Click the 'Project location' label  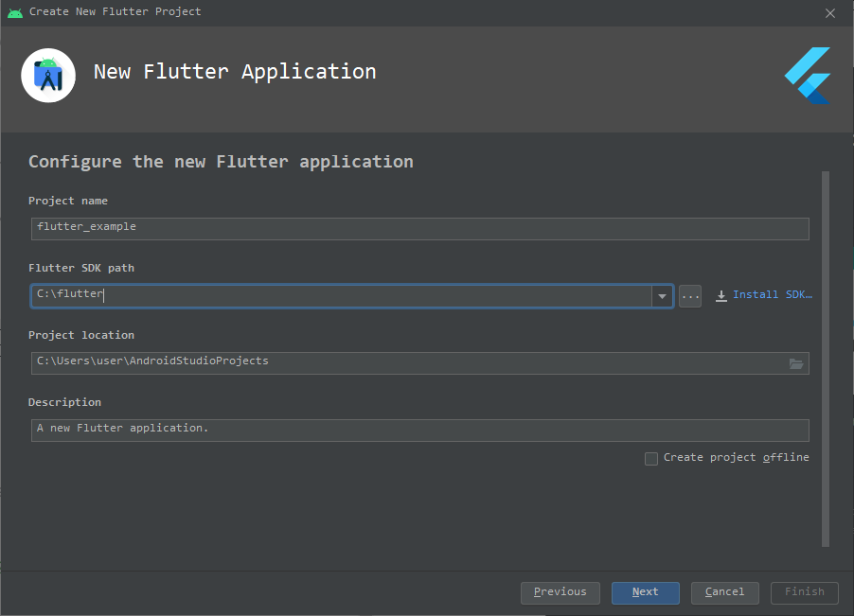pos(81,335)
